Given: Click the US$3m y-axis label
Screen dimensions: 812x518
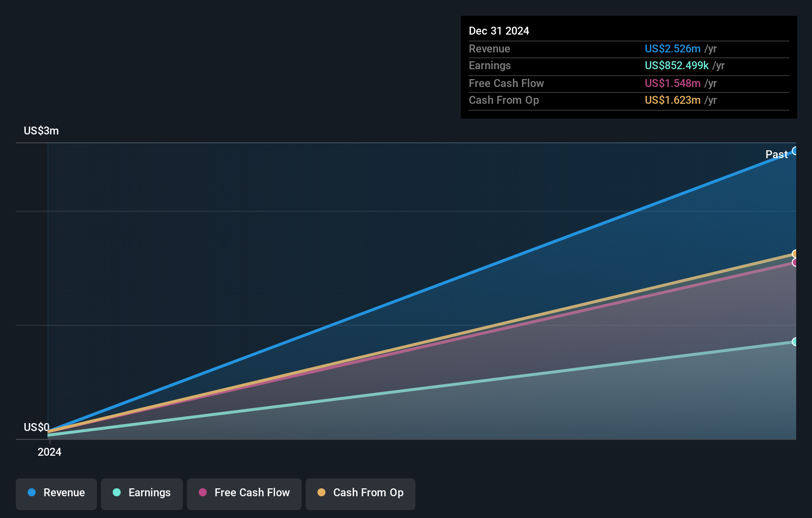Looking at the screenshot, I should coord(41,130).
